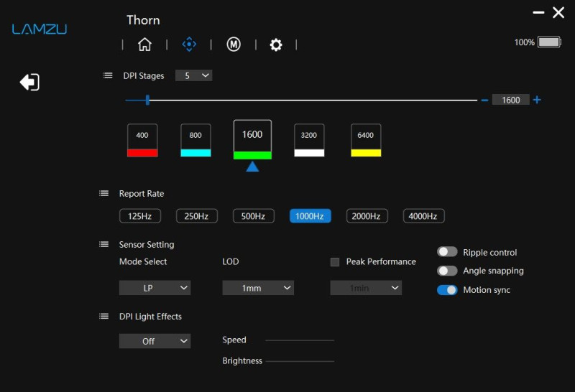Click the DPI Stages list icon
Viewport: 575px width, 392px height.
pos(107,75)
